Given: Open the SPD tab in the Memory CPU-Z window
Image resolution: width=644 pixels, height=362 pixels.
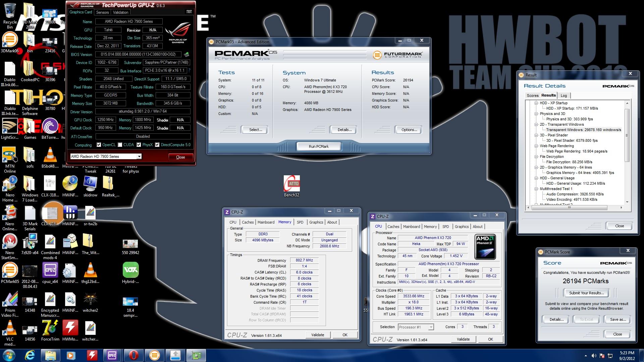Looking at the screenshot, I should [x=300, y=222].
